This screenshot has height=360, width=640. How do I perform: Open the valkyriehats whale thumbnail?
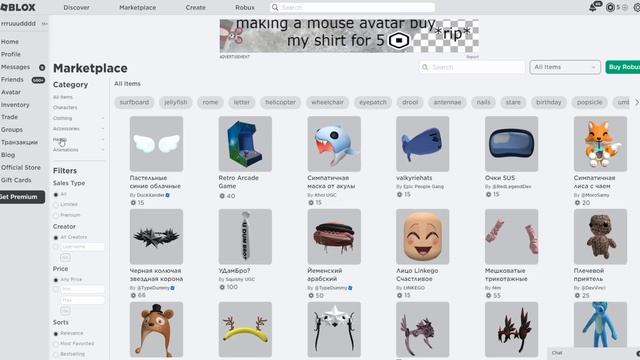(x=422, y=144)
